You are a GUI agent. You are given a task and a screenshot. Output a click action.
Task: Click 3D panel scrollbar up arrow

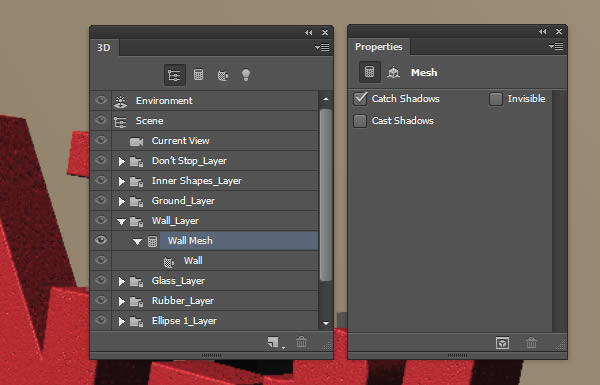[x=326, y=99]
